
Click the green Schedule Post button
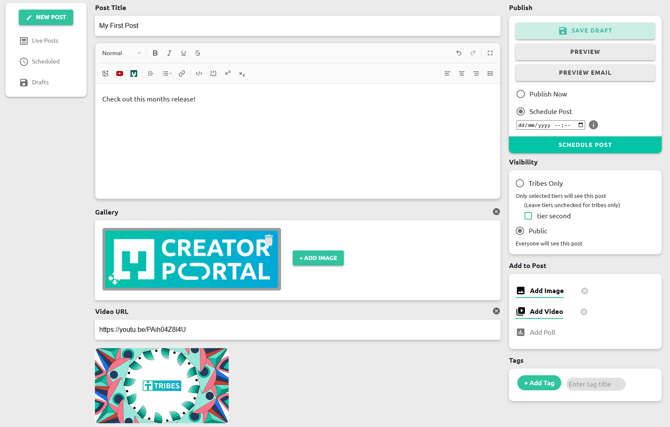click(x=585, y=145)
